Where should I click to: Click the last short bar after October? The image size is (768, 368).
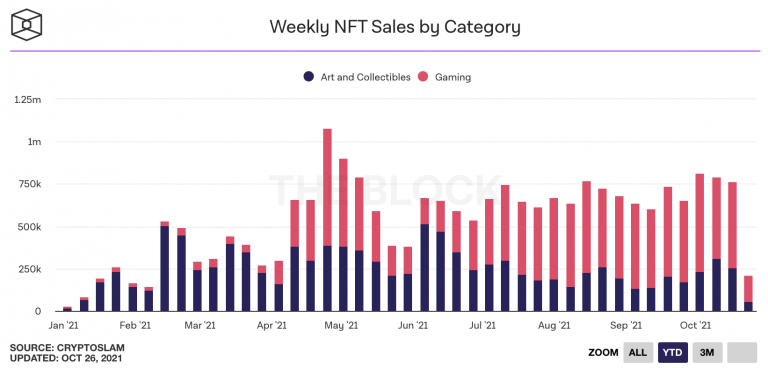coord(748,294)
